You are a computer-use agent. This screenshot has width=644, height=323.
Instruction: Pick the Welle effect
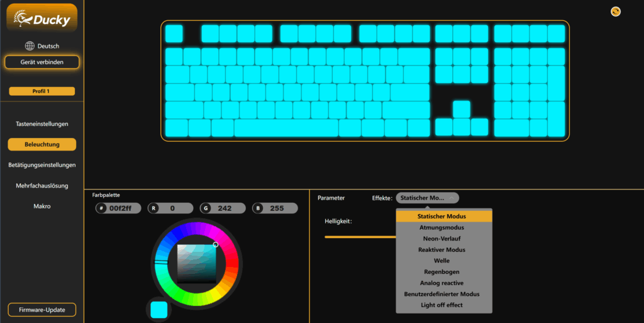[443, 261]
